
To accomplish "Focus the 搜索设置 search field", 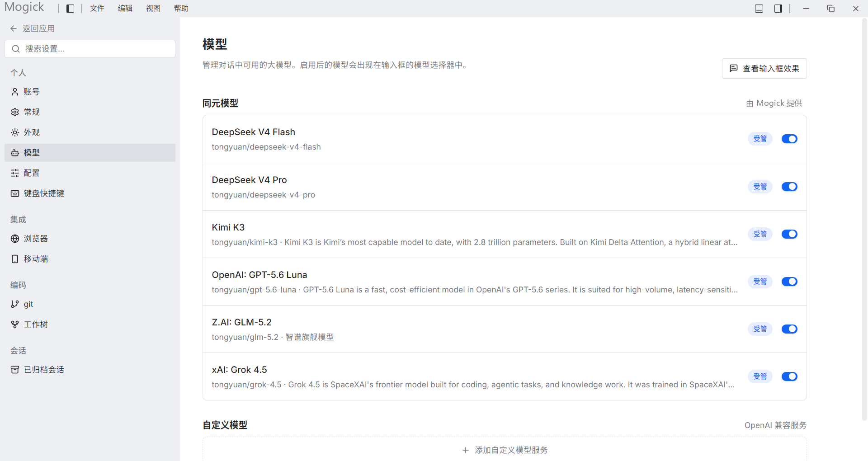I will coord(90,49).
